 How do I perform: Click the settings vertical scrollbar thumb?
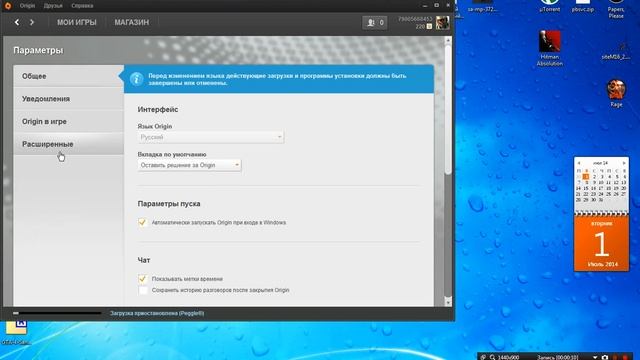448,109
